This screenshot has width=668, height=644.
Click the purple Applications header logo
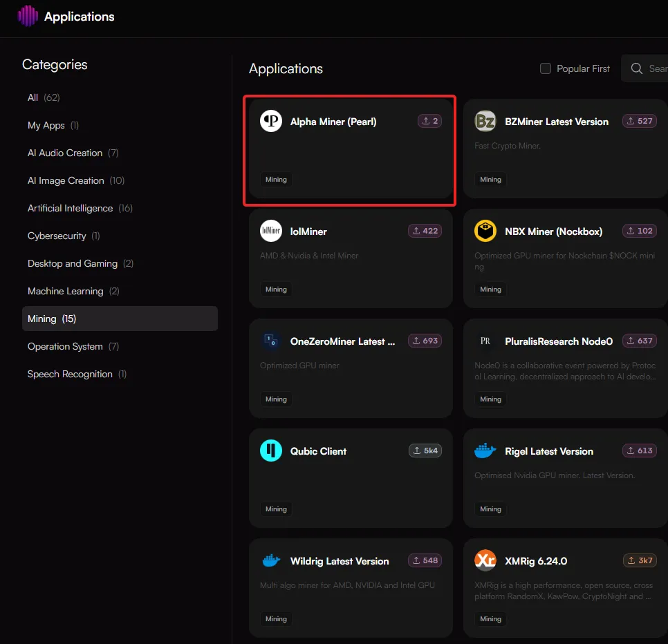point(28,16)
